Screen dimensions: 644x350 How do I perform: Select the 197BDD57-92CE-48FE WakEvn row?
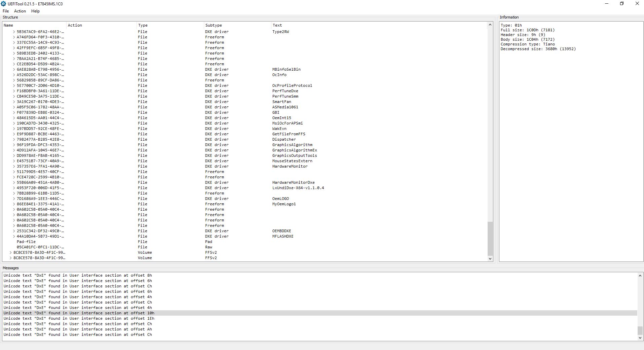pyautogui.click(x=245, y=129)
